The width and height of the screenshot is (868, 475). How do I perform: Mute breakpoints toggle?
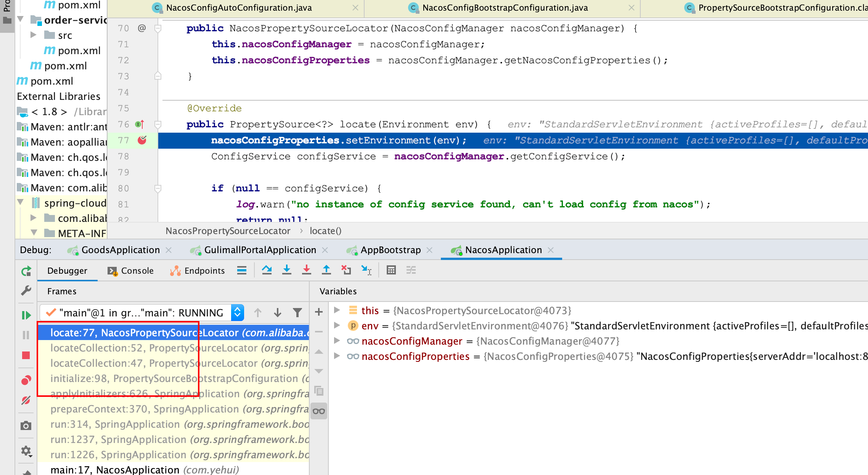tap(26, 400)
